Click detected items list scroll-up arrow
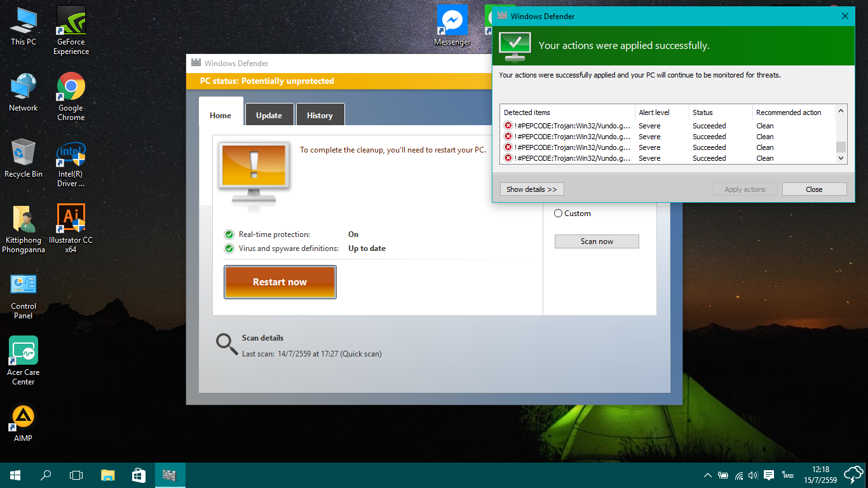This screenshot has height=488, width=868. [841, 111]
